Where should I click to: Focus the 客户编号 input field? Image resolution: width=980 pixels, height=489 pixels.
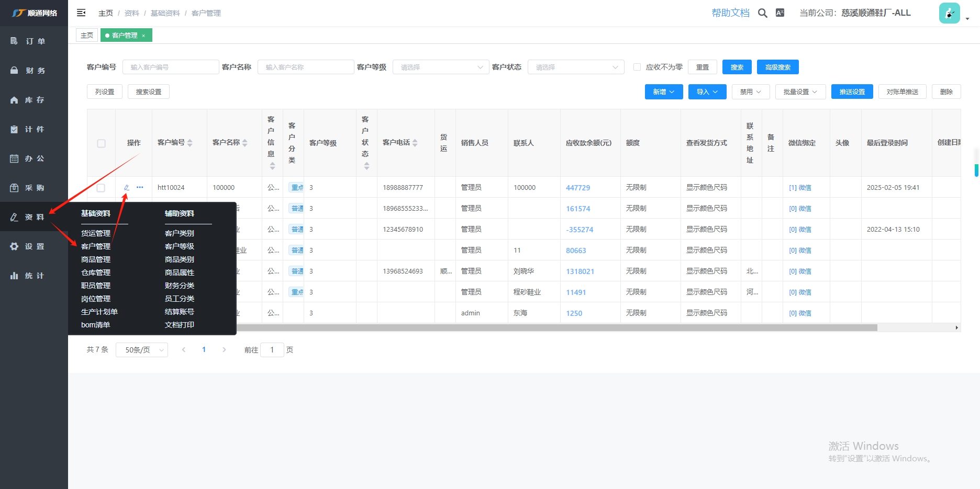171,67
